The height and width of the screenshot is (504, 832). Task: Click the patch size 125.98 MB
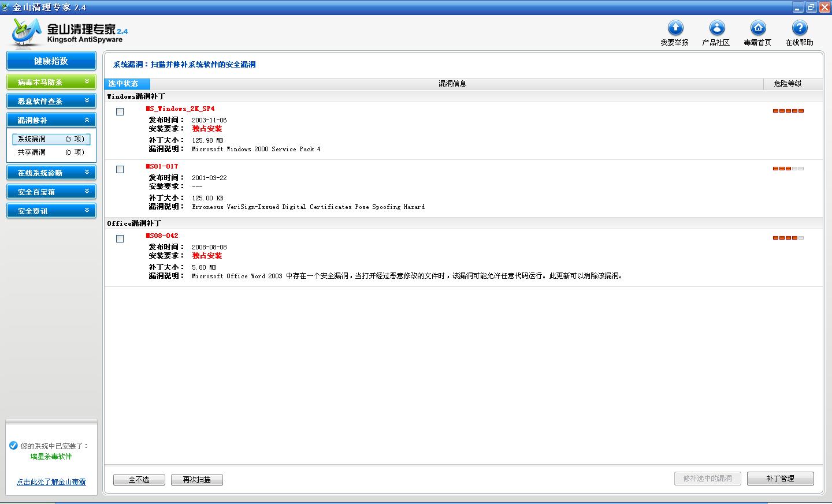pyautogui.click(x=207, y=140)
